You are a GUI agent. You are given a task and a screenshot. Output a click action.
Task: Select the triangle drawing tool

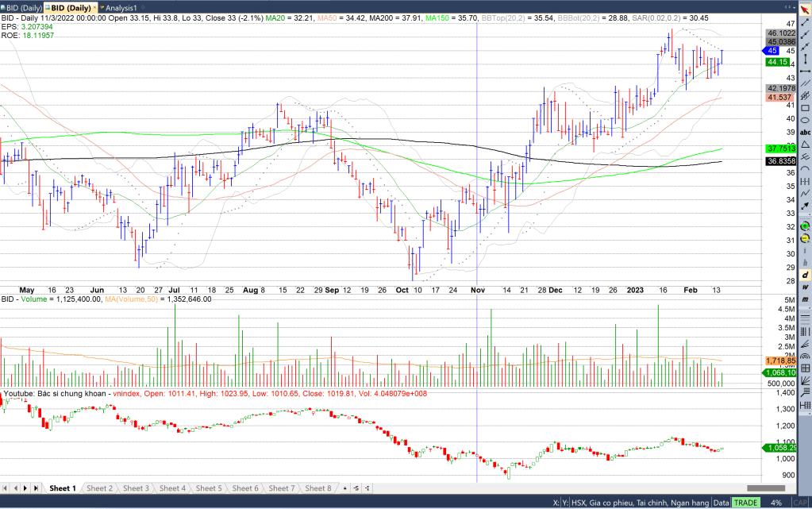(805, 144)
